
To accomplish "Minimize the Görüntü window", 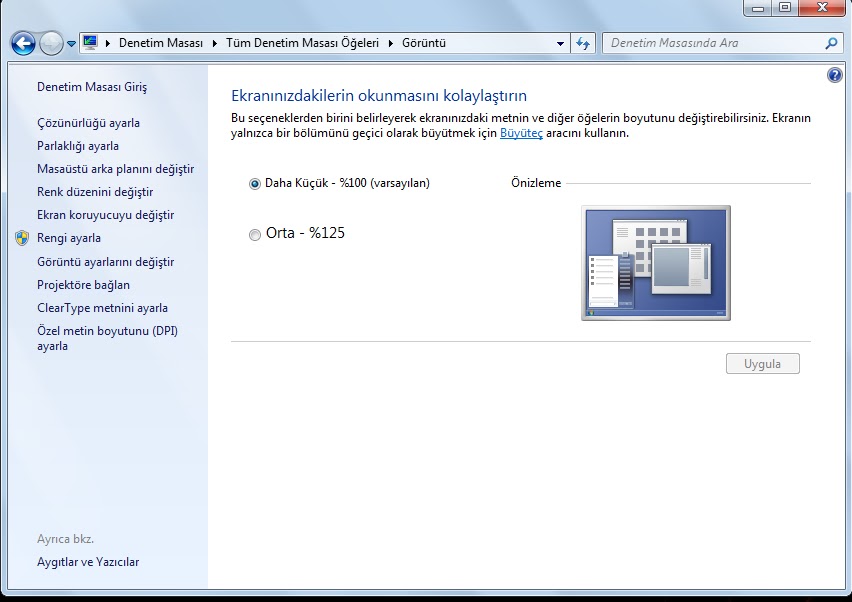I will pos(758,8).
